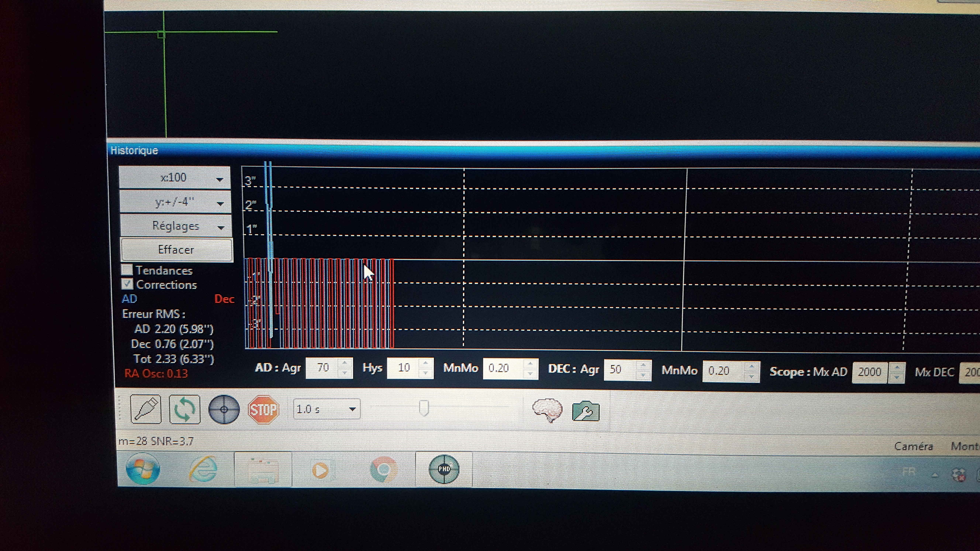Open the x:100 scale dropdown
980x551 pixels.
coord(175,178)
